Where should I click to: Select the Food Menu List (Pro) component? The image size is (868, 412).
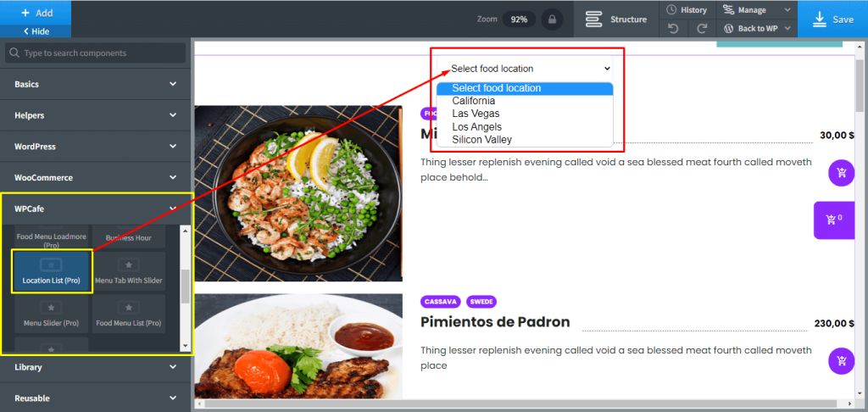(129, 314)
